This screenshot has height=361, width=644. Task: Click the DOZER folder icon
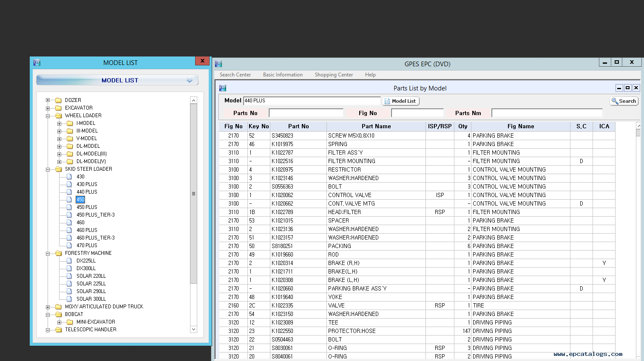tap(59, 100)
